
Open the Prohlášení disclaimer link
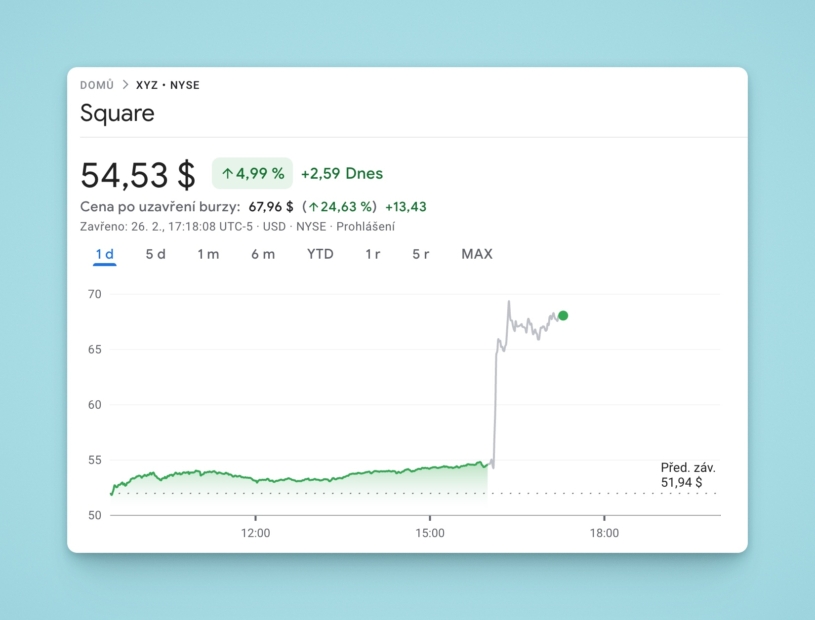(x=365, y=226)
